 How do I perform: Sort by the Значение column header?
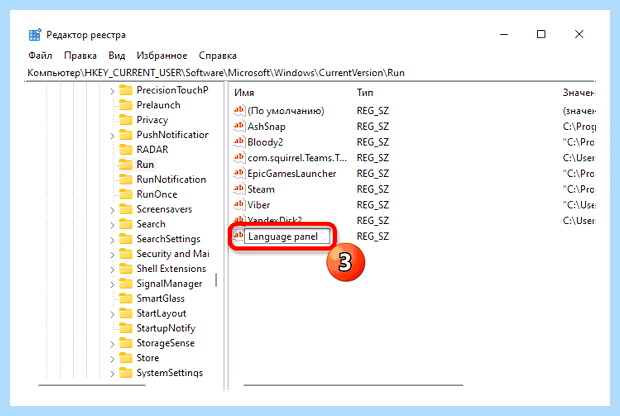pos(578,93)
